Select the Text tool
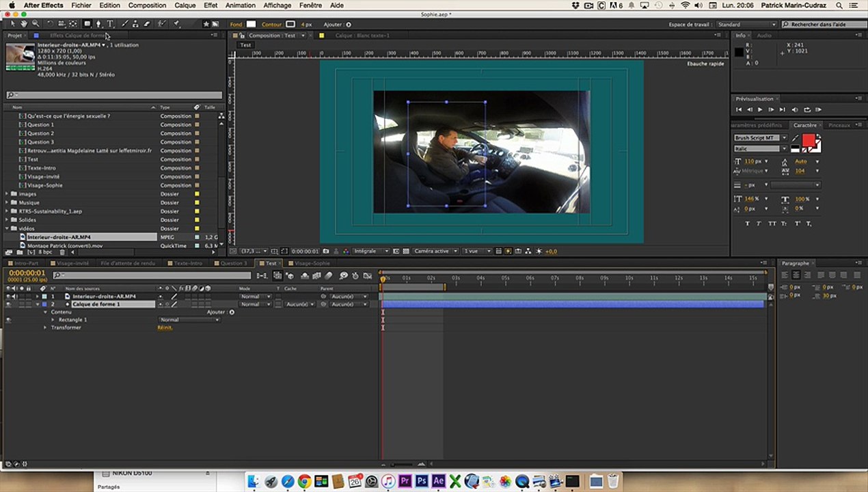868x492 pixels. coord(110,24)
